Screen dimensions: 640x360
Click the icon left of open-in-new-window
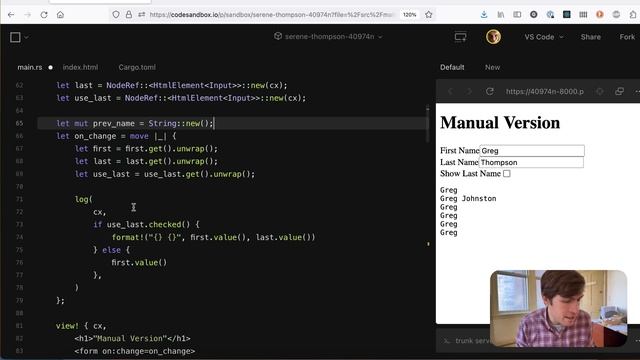pos(600,91)
